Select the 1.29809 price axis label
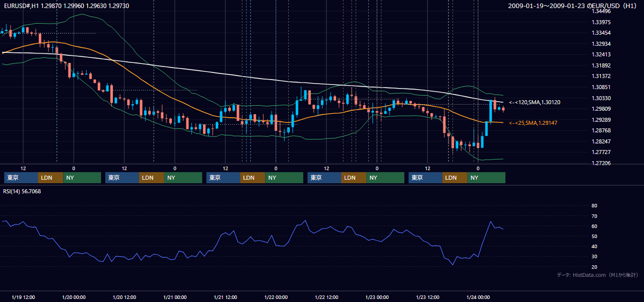This screenshot has height=302, width=644. coord(601,109)
